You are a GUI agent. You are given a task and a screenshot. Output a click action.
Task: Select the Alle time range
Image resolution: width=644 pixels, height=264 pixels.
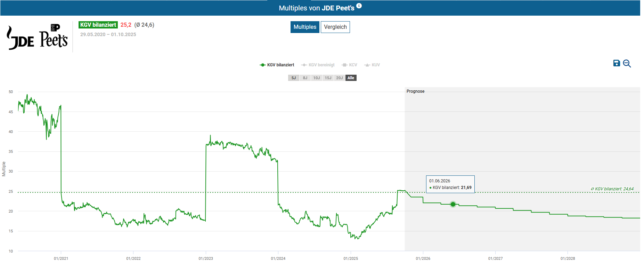(x=351, y=78)
